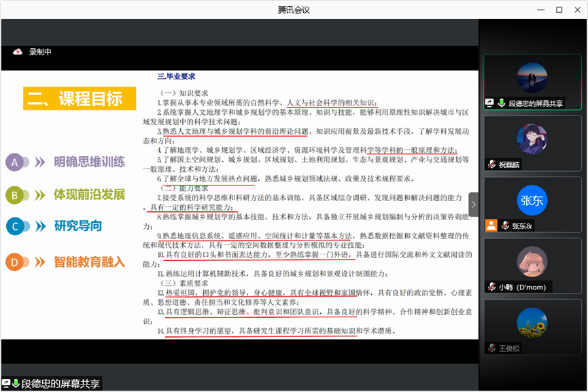Select 王俊松's sunflower avatar tile
This screenshot has height=392, width=588.
coord(532,323)
